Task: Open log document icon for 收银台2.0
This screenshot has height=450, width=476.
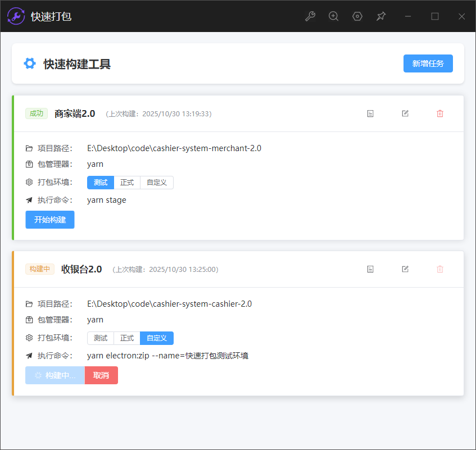Action: (370, 269)
